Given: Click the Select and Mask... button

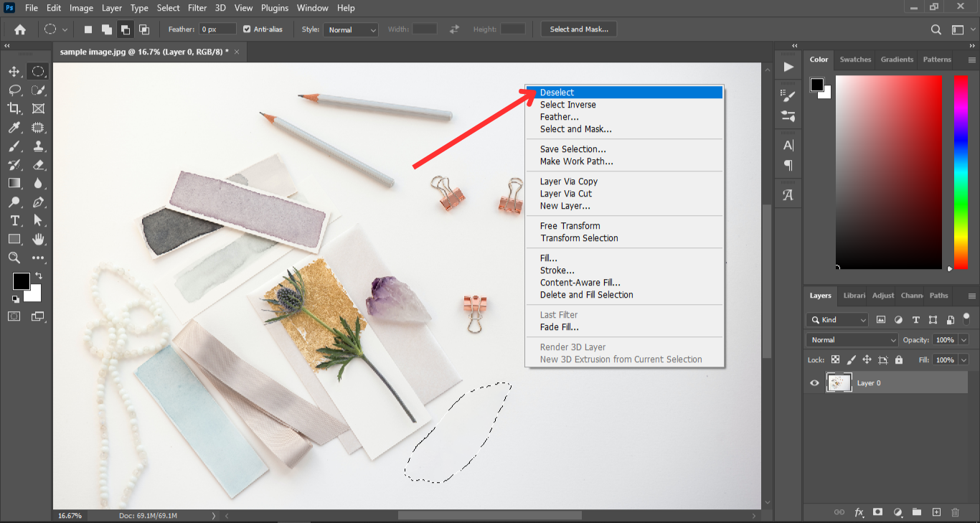Looking at the screenshot, I should 578,29.
